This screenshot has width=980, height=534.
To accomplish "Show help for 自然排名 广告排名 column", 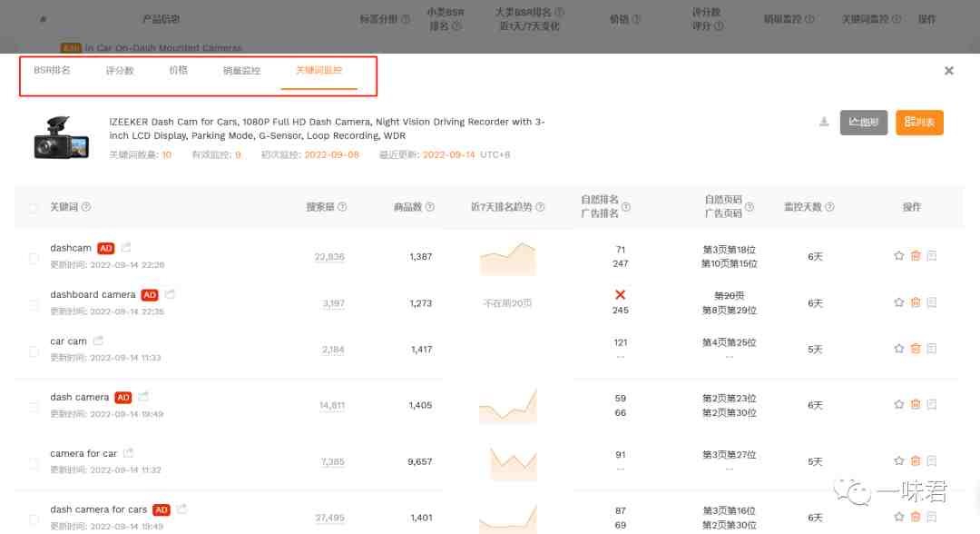I will tap(625, 207).
